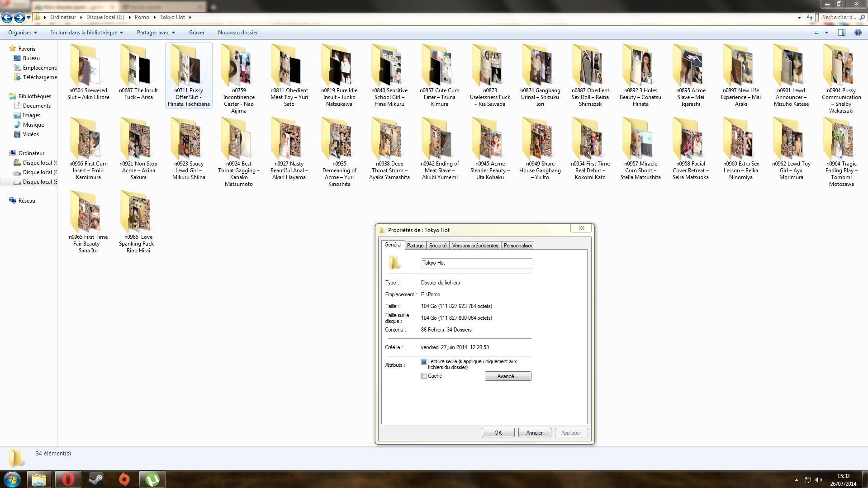Click the Avancé... button

coord(508,376)
